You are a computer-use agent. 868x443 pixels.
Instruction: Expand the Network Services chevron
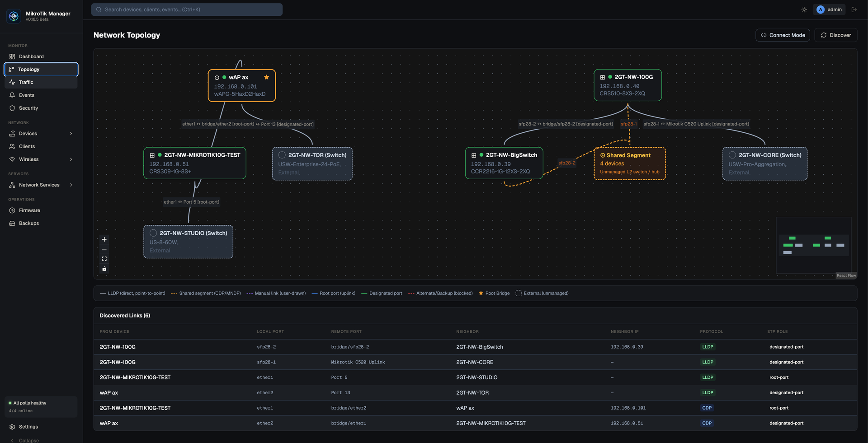(x=71, y=185)
